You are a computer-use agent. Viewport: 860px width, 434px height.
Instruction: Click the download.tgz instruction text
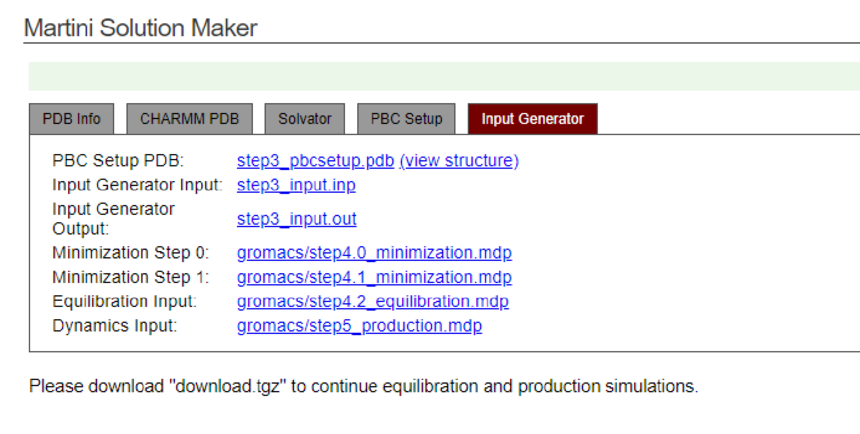(363, 386)
